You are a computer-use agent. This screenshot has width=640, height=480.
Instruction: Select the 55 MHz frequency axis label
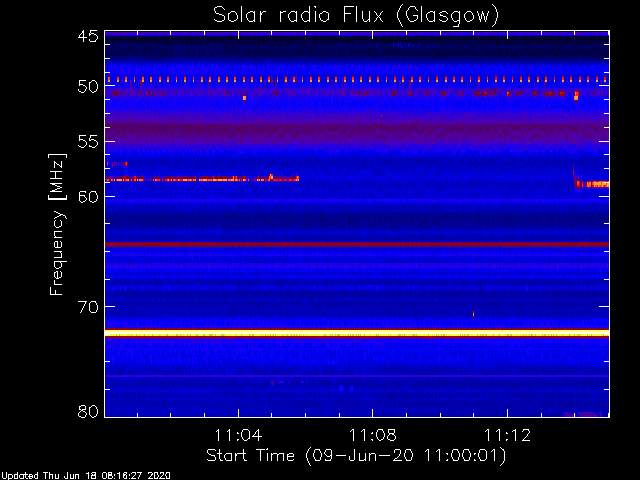88,142
